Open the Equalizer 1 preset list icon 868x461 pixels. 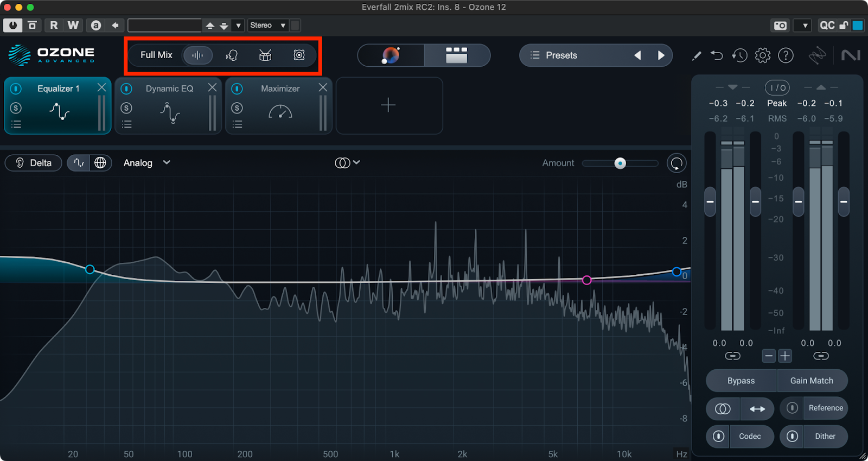[16, 124]
